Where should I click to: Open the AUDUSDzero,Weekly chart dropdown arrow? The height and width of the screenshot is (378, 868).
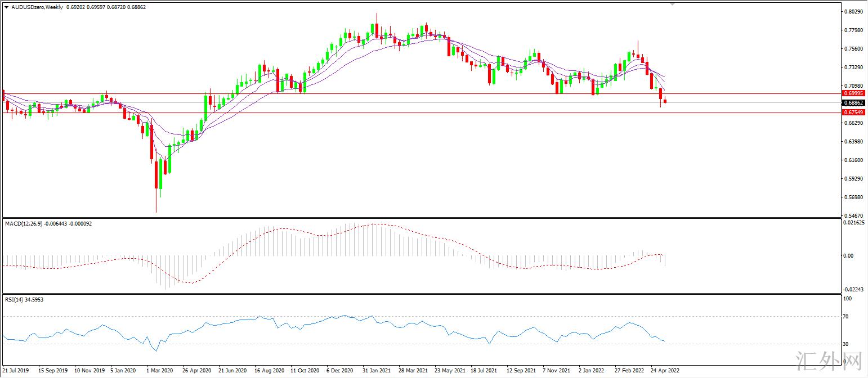click(6, 7)
